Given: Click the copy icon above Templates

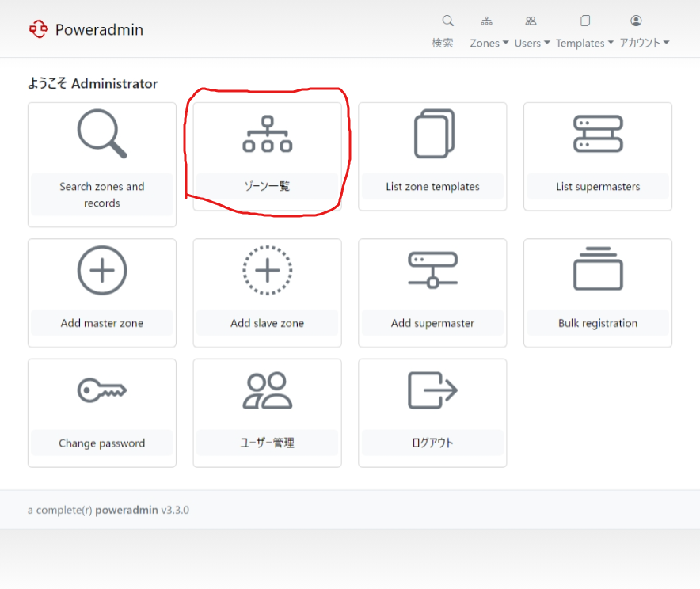Looking at the screenshot, I should [585, 21].
